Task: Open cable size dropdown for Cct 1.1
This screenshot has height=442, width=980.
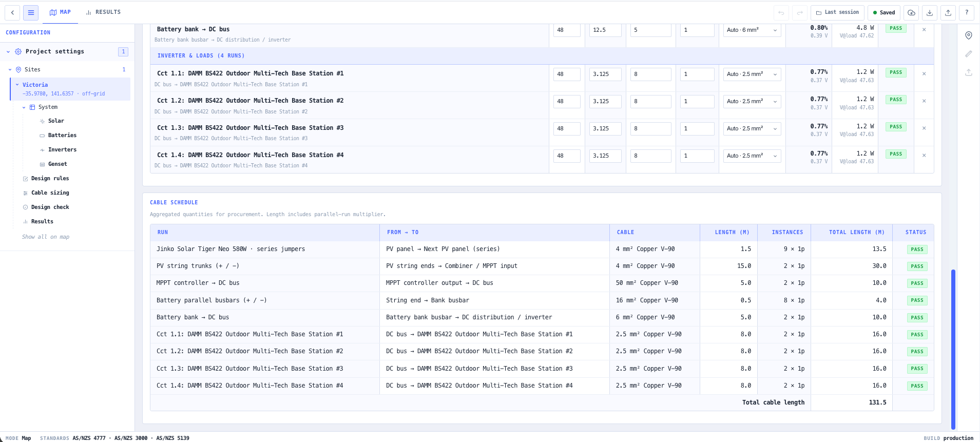Action: pyautogui.click(x=752, y=74)
